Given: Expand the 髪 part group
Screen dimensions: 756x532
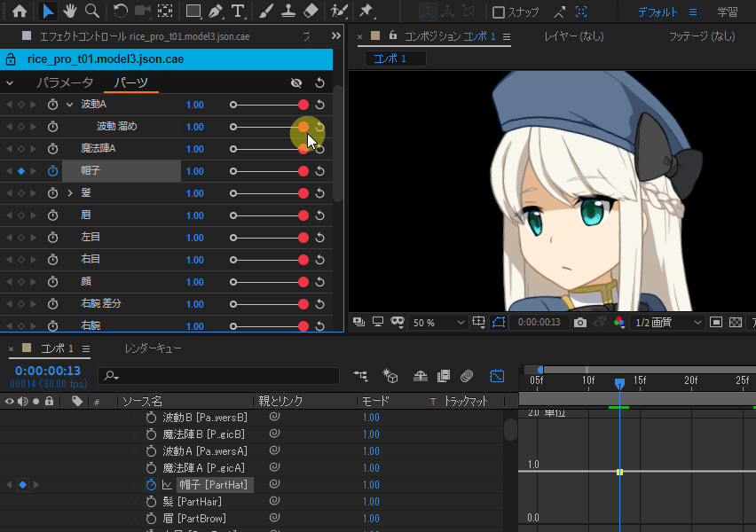Looking at the screenshot, I should pyautogui.click(x=70, y=193).
